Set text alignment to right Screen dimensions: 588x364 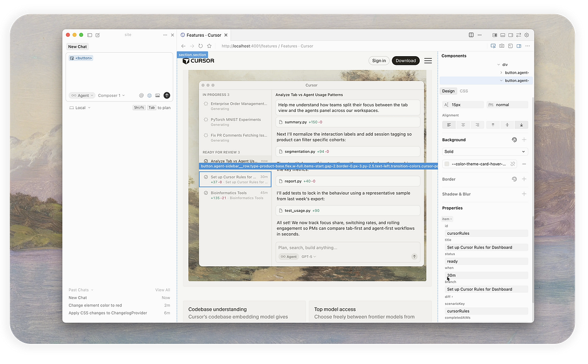(x=477, y=125)
